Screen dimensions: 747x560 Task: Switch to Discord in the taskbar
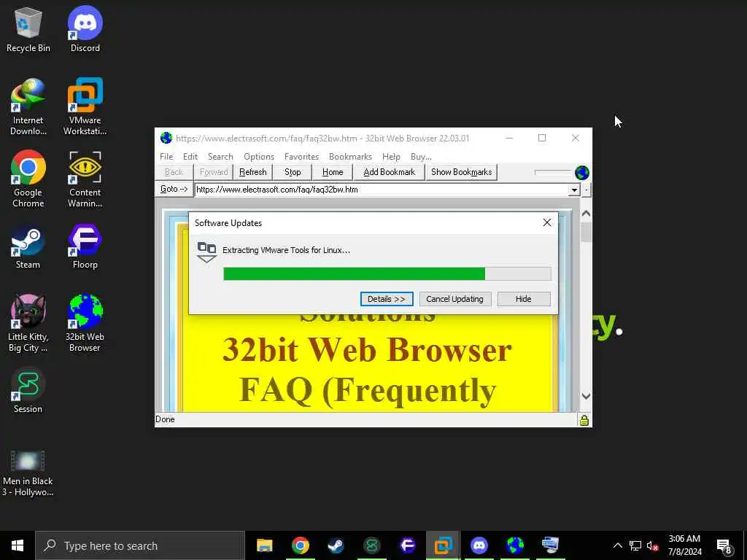pos(479,545)
